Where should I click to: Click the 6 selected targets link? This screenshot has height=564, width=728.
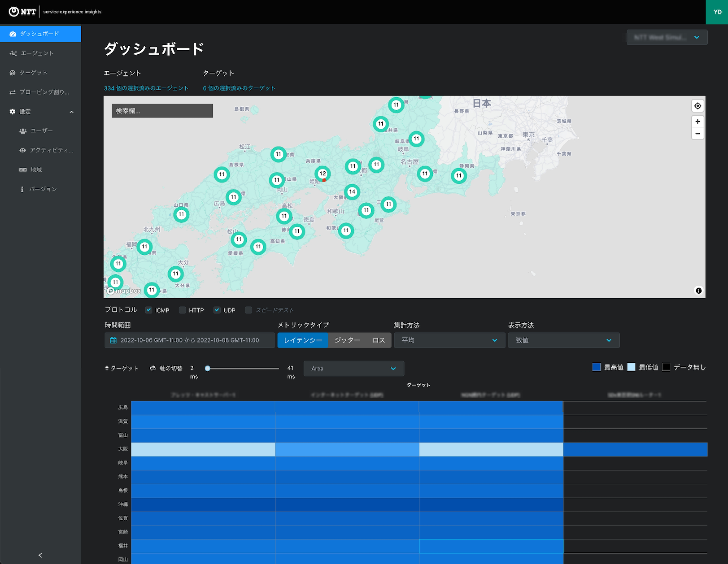pyautogui.click(x=239, y=88)
